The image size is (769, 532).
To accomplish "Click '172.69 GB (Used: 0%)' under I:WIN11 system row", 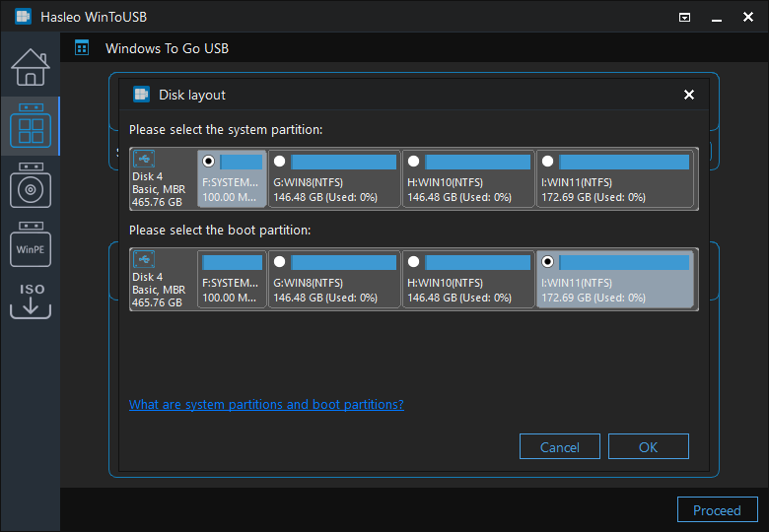I will coord(594,197).
